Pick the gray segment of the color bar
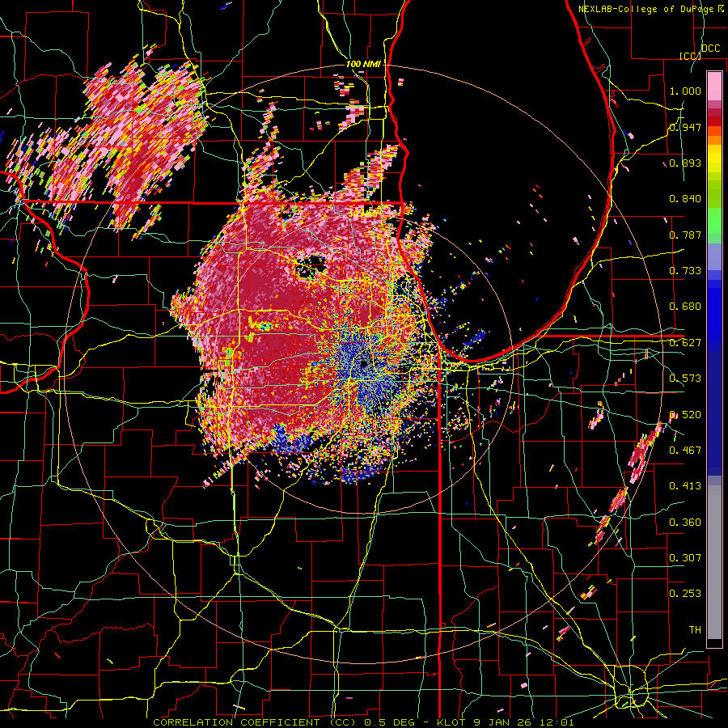Screen dimensions: 728x728 (x=714, y=562)
